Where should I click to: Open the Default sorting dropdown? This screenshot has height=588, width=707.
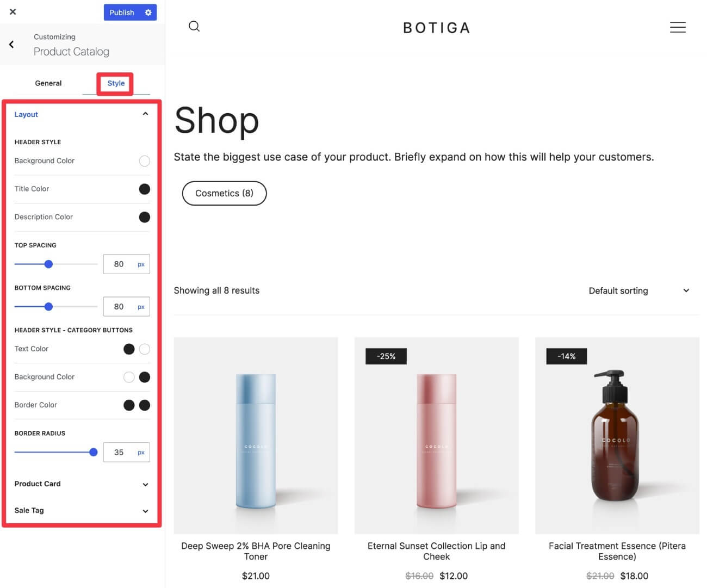[x=639, y=290]
